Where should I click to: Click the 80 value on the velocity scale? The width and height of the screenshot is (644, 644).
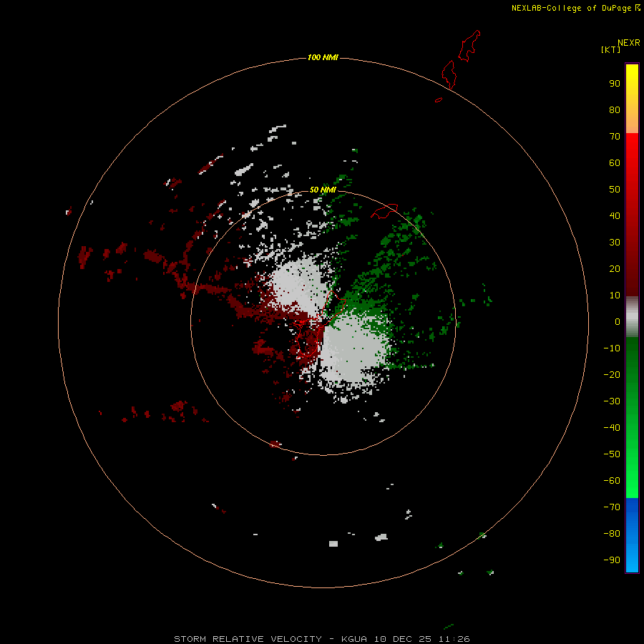615,110
